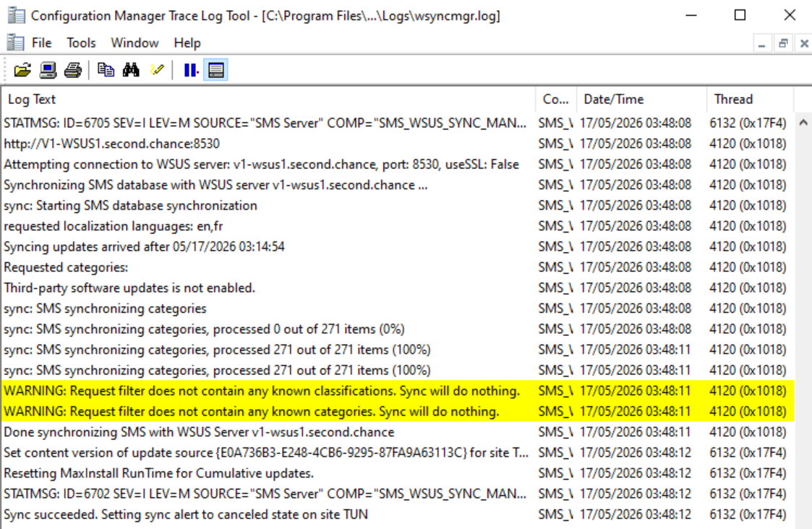Select 'requested localization languages: en,fr' row

[397, 226]
